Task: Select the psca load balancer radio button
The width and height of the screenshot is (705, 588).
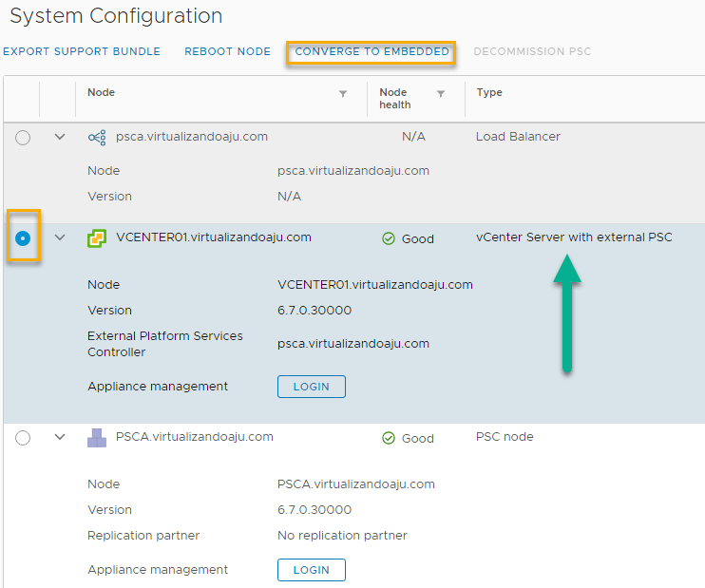Action: point(23,138)
